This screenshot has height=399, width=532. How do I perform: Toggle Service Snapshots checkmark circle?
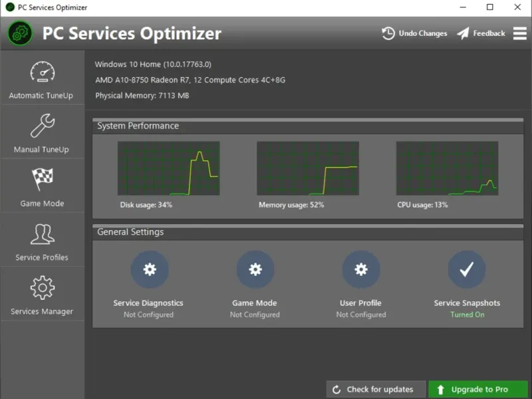467,269
